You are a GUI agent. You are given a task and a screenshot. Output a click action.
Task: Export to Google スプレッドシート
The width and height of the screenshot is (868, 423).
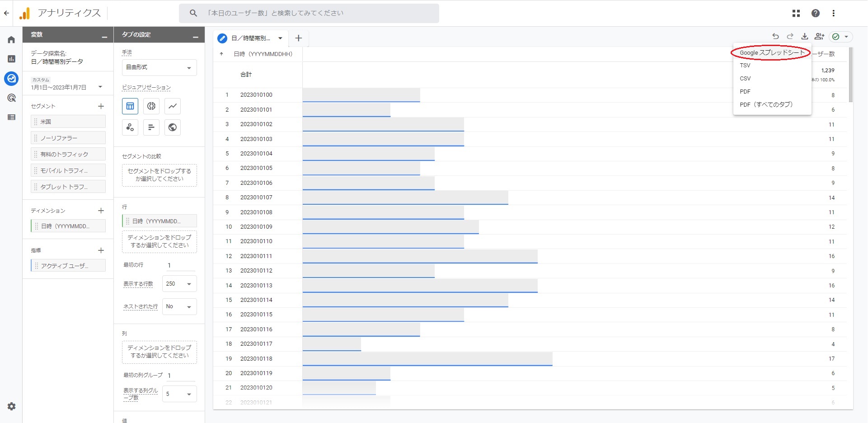click(x=772, y=53)
